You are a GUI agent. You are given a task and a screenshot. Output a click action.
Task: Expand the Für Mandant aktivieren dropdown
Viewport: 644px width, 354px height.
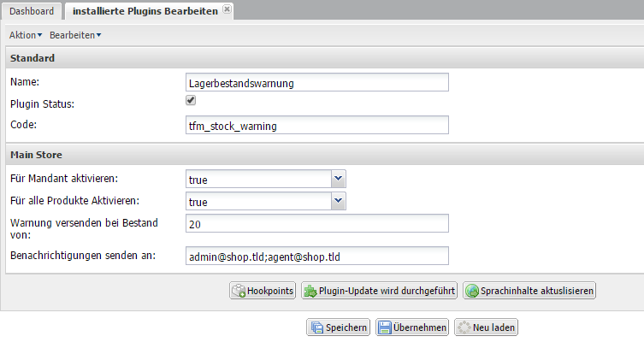(x=339, y=178)
